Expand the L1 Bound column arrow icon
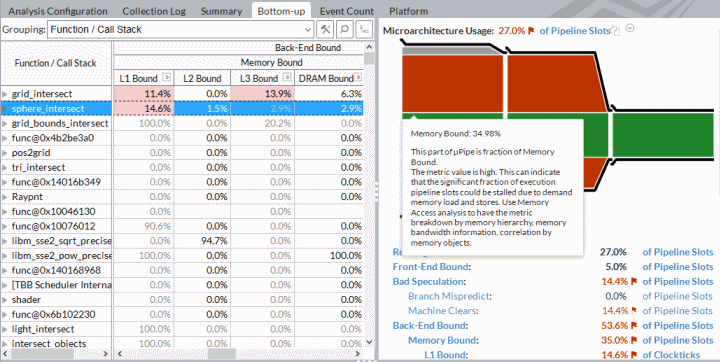This screenshot has height=362, width=720. pyautogui.click(x=167, y=77)
